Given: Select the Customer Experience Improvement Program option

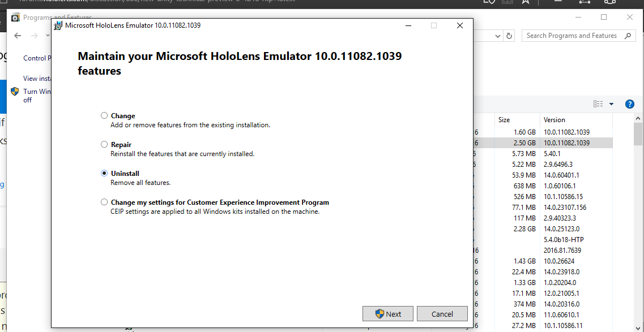Looking at the screenshot, I should 104,202.
